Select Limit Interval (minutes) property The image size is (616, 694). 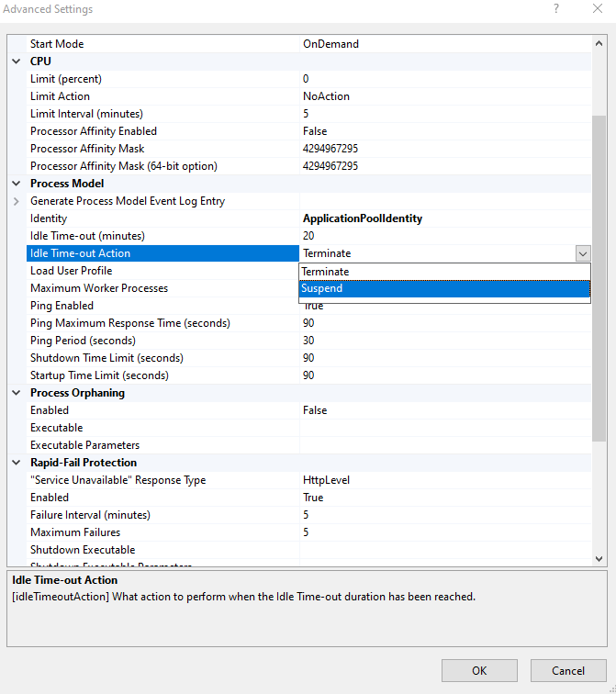pos(86,114)
